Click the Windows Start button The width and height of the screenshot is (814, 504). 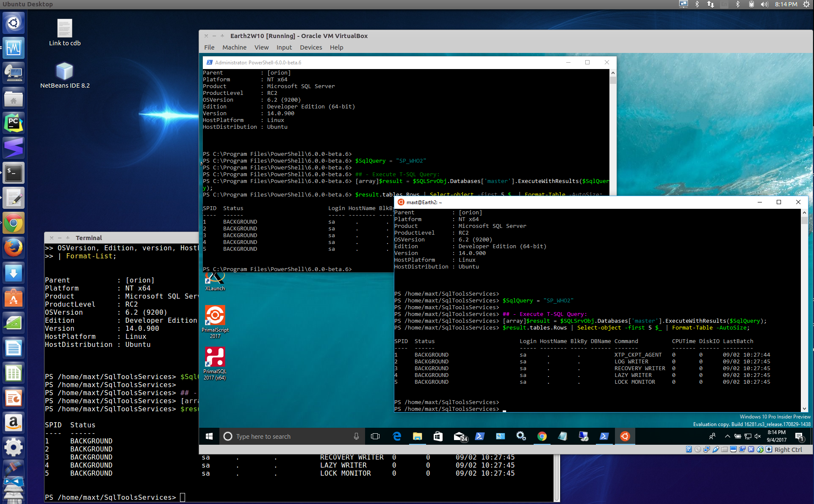(209, 436)
